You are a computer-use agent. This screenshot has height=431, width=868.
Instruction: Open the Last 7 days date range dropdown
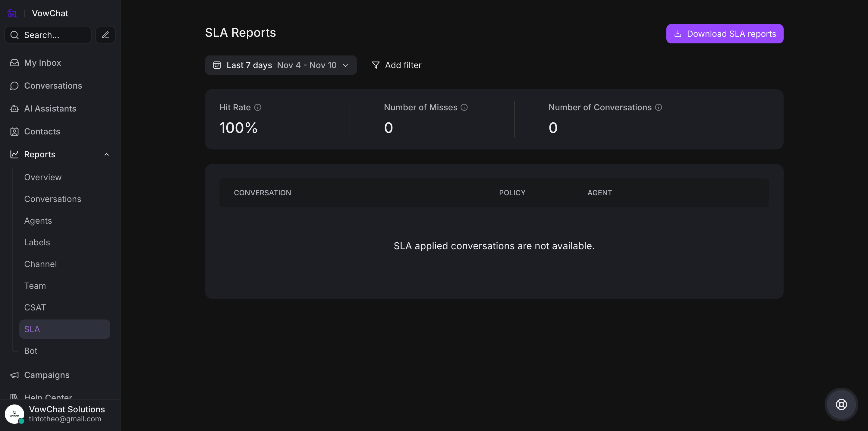point(281,65)
